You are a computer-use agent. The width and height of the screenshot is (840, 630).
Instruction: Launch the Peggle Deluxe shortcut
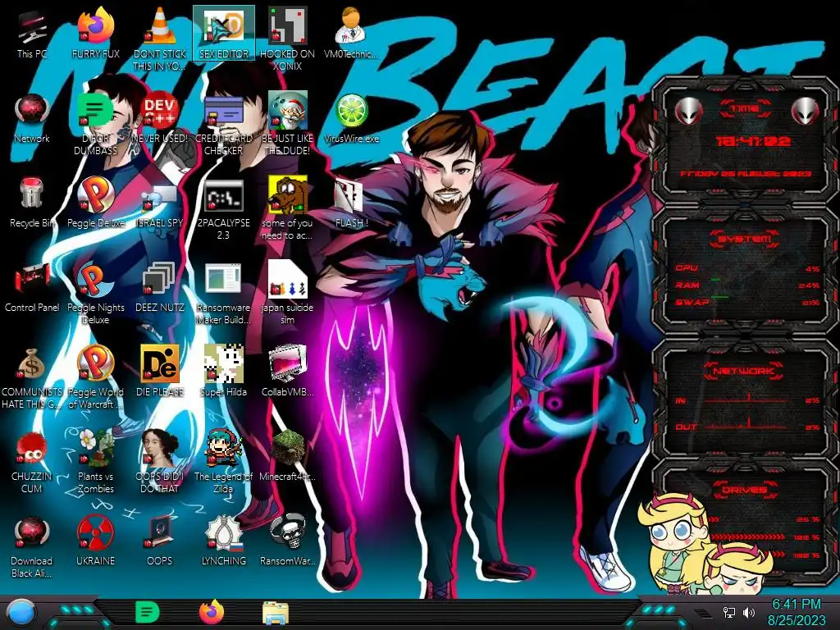(95, 203)
